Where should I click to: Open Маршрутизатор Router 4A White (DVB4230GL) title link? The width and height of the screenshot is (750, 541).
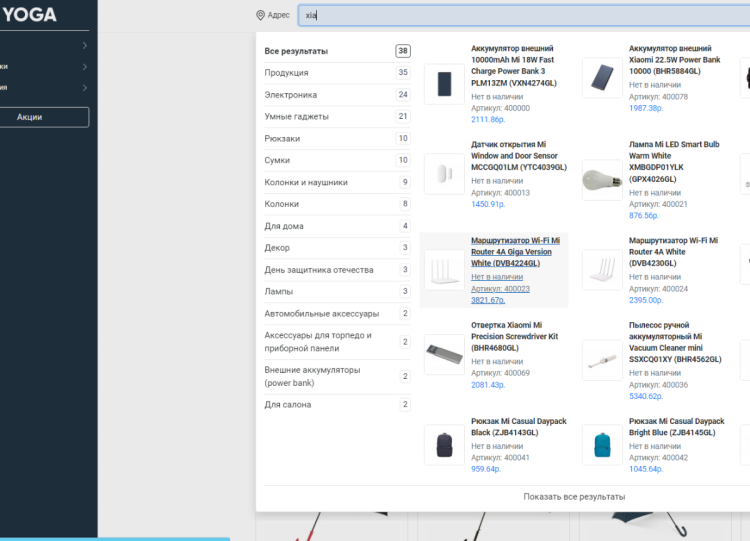click(673, 252)
